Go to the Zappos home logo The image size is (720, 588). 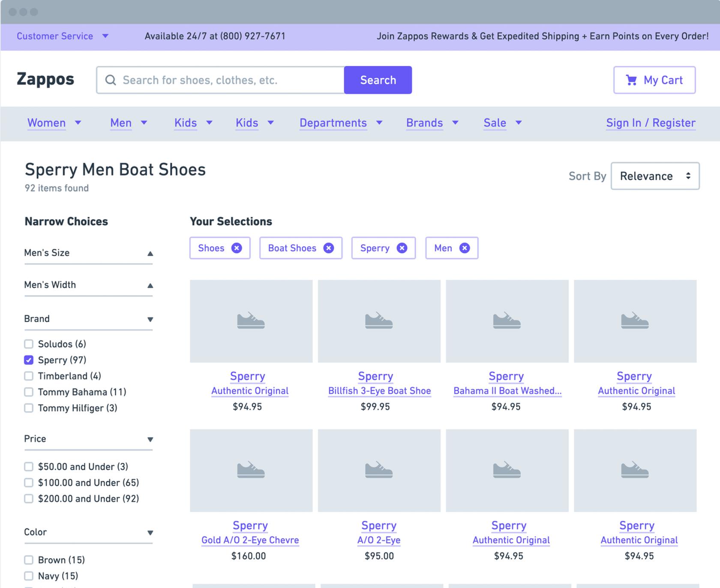[45, 79]
